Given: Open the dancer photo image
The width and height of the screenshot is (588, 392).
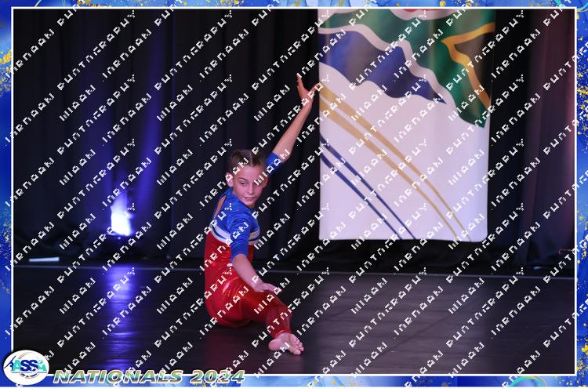Looking at the screenshot, I should 294,191.
